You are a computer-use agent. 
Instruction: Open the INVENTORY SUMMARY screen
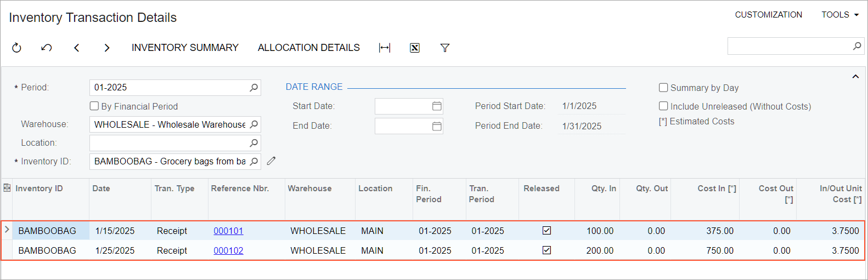[185, 48]
